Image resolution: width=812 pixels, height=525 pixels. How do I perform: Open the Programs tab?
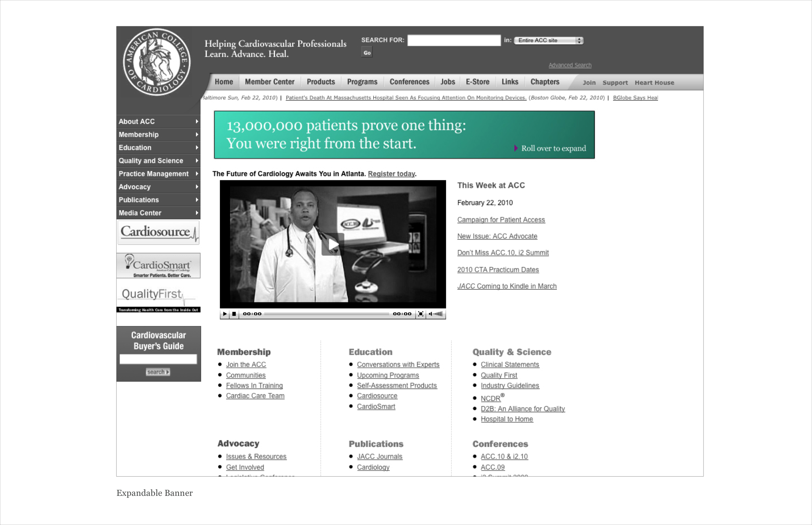(x=362, y=82)
